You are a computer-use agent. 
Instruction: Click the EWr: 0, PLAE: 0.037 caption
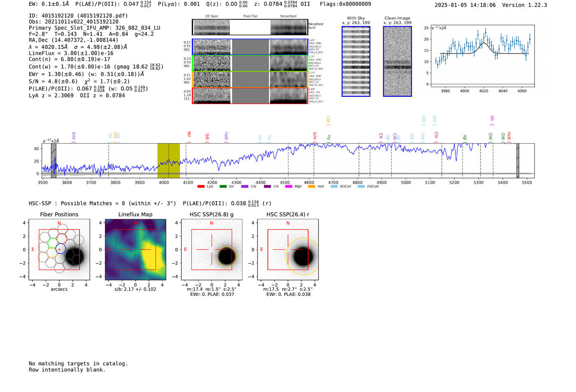pos(212,295)
